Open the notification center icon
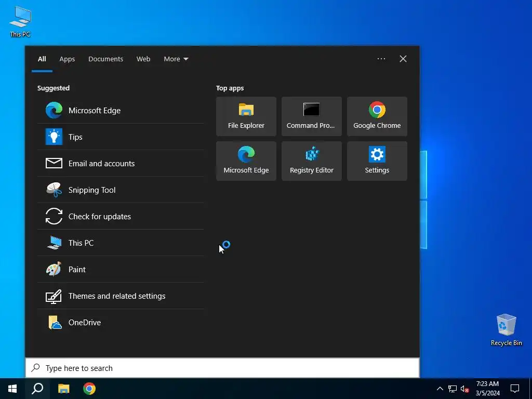Image resolution: width=532 pixels, height=399 pixels. [x=515, y=389]
